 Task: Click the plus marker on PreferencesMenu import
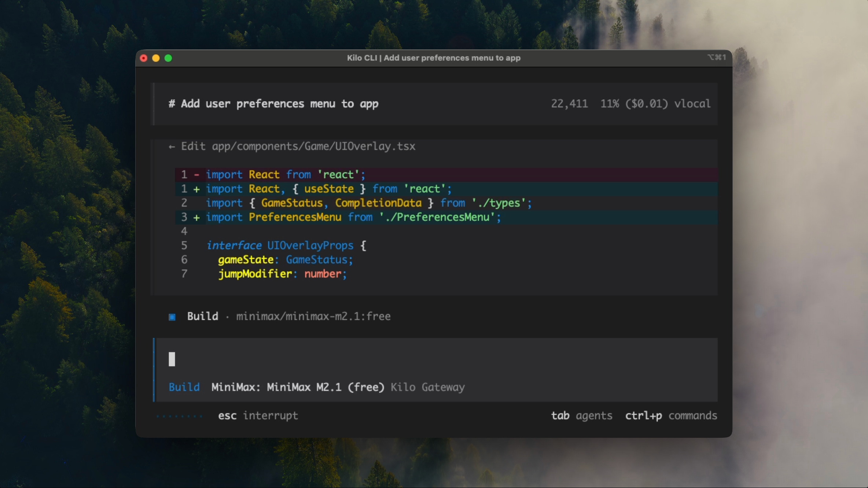point(197,218)
